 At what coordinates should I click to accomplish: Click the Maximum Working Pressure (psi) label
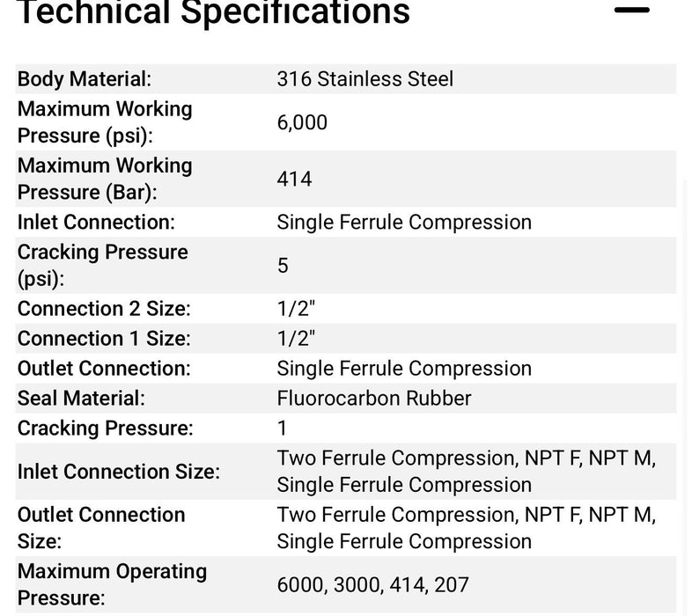tap(105, 122)
